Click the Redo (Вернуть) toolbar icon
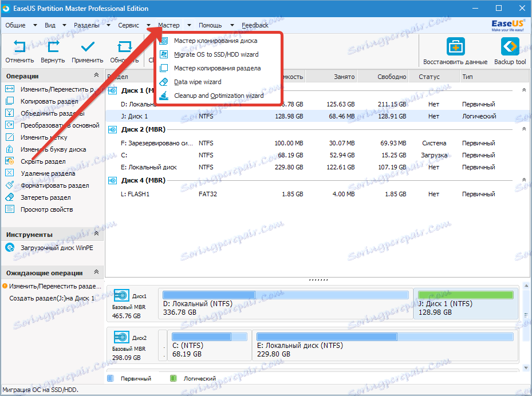The image size is (532, 396). tap(53, 46)
